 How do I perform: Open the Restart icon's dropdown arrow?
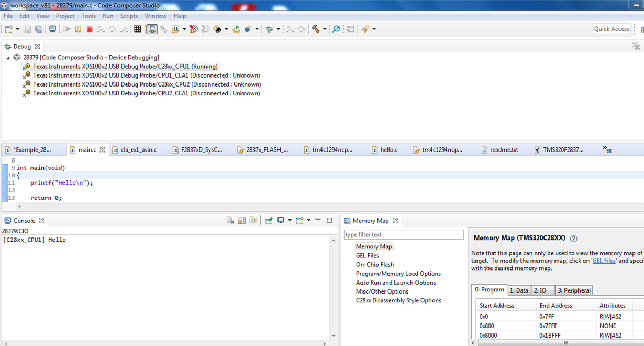[x=257, y=29]
